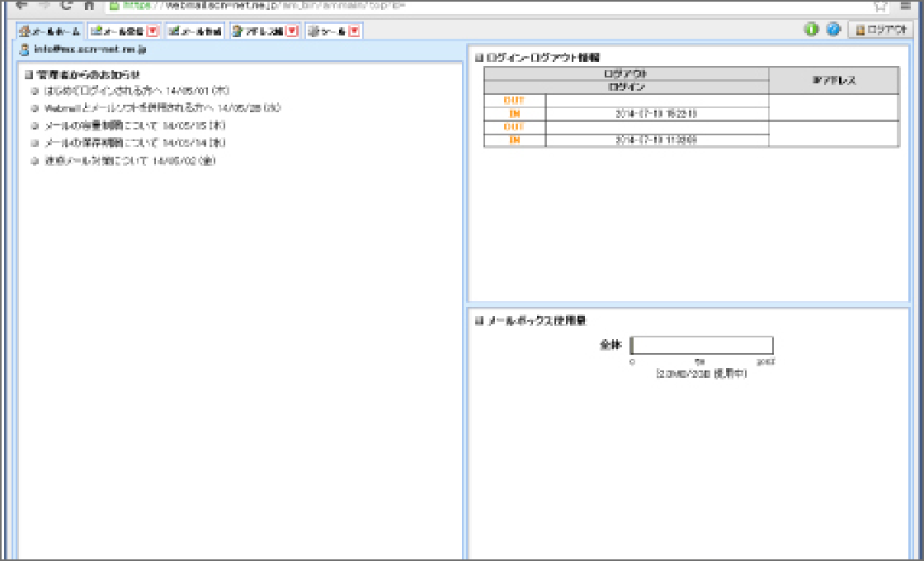The height and width of the screenshot is (561, 924).
Task: Click the mailbox usage 全体 bar
Action: [701, 346]
